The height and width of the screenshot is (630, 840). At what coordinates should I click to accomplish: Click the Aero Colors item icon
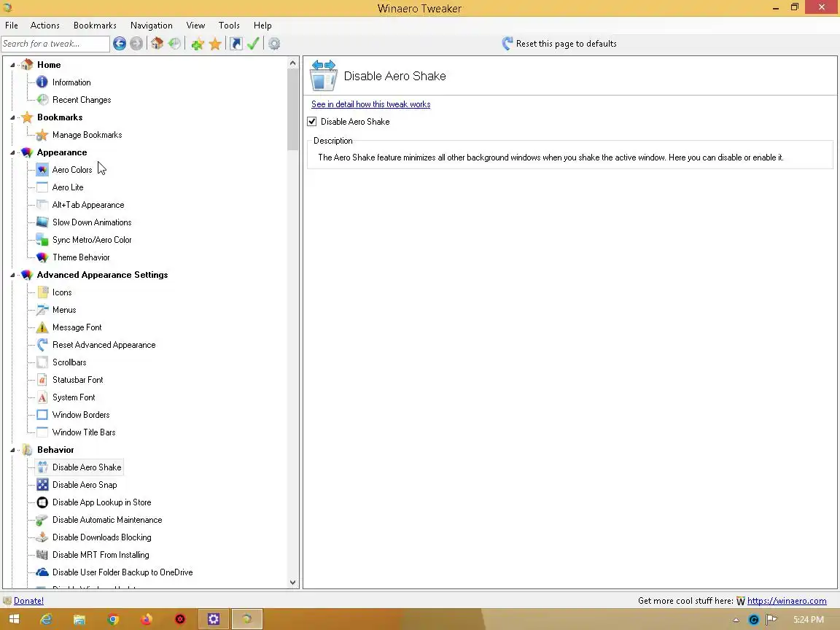[x=42, y=170]
